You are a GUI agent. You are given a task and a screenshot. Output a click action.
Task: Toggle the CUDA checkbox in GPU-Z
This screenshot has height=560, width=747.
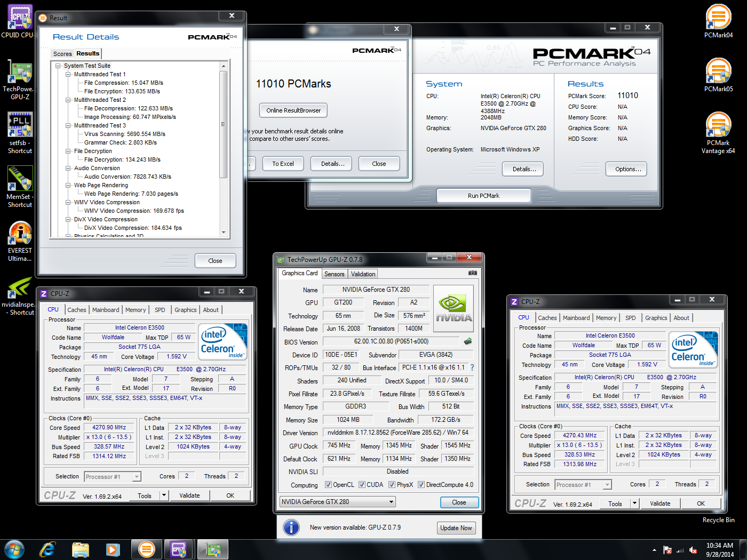[362, 485]
